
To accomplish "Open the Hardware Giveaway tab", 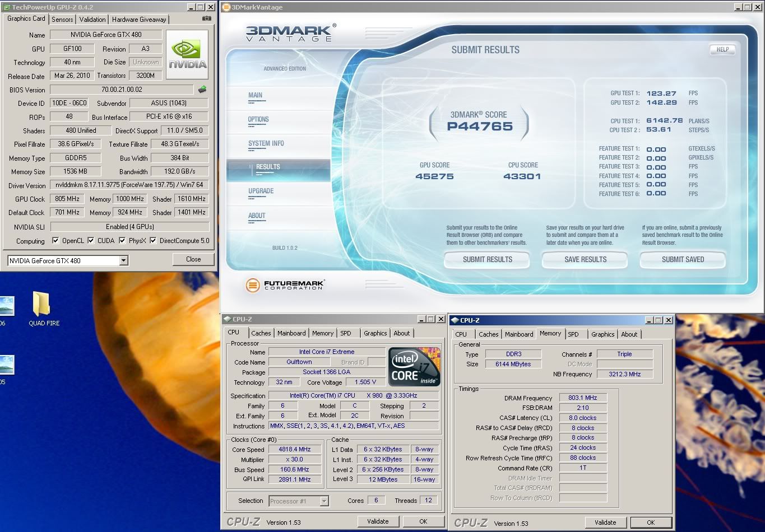I will [139, 20].
